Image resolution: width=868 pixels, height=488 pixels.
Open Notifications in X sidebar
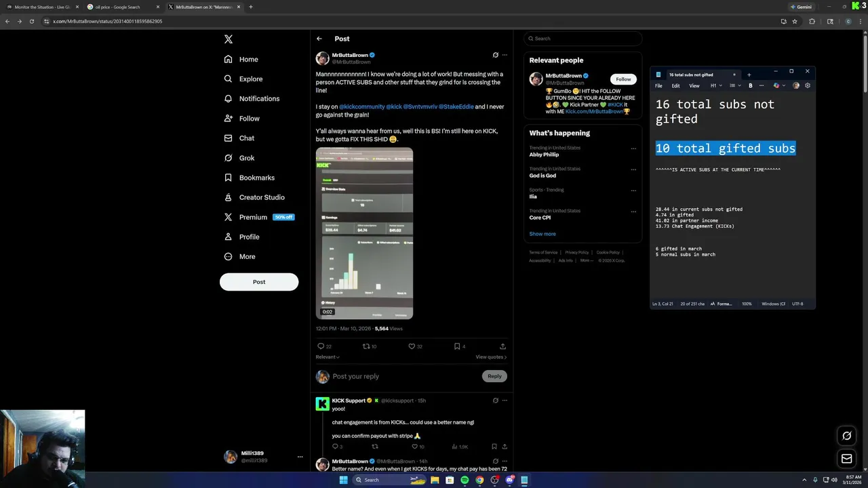[252, 99]
